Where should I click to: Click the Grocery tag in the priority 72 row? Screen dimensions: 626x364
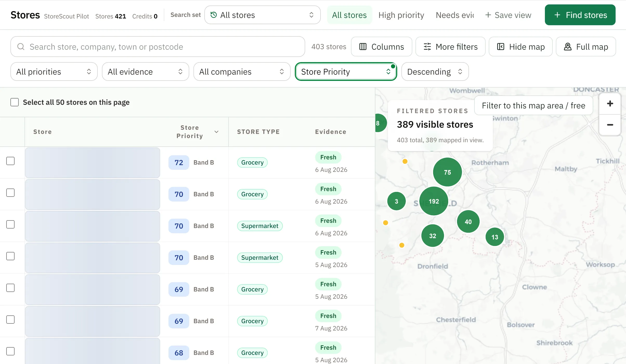252,162
